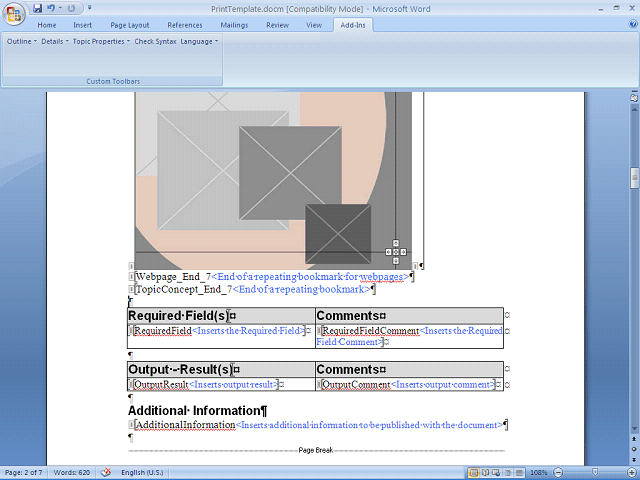Switch to Outline view button
The height and width of the screenshot is (480, 640).
pyautogui.click(x=508, y=473)
